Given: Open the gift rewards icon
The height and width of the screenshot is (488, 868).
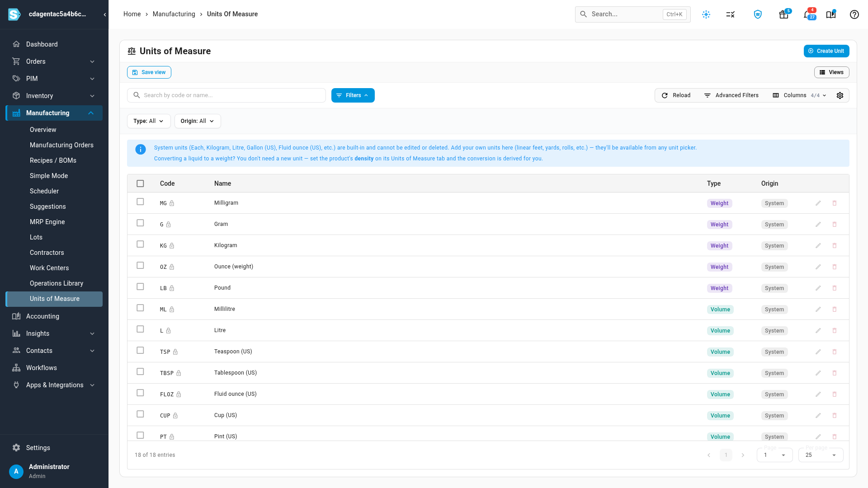Looking at the screenshot, I should point(784,14).
